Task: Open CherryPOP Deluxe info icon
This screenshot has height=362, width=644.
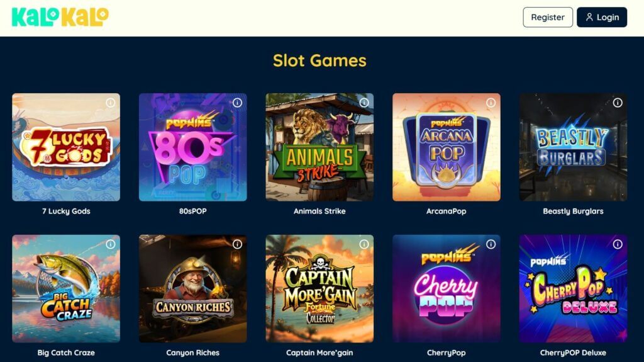Action: click(618, 244)
